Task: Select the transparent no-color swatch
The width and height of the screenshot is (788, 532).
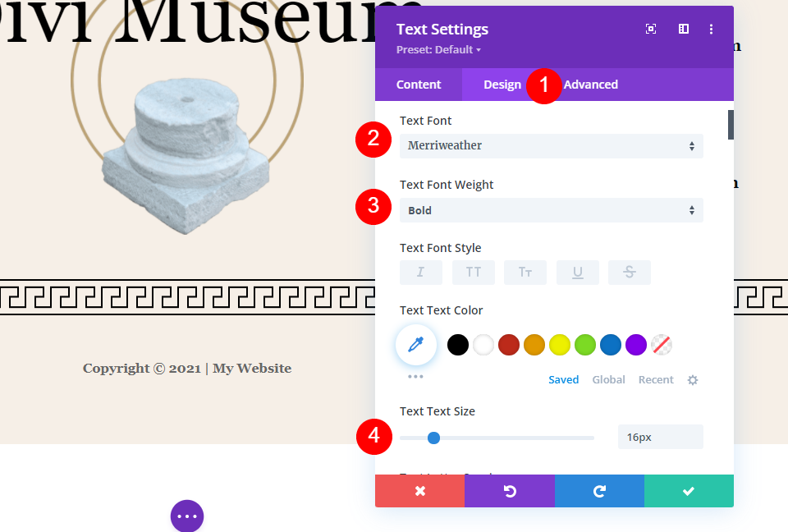Action: pos(662,345)
